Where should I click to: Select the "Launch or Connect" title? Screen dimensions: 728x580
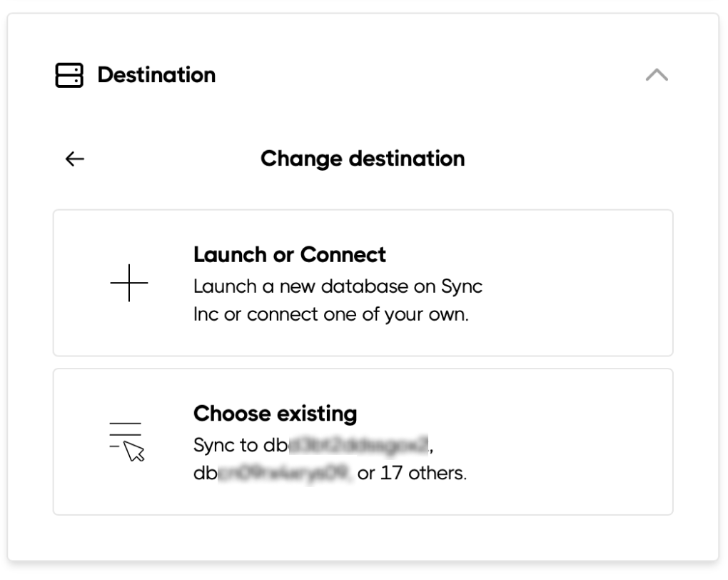pyautogui.click(x=289, y=254)
